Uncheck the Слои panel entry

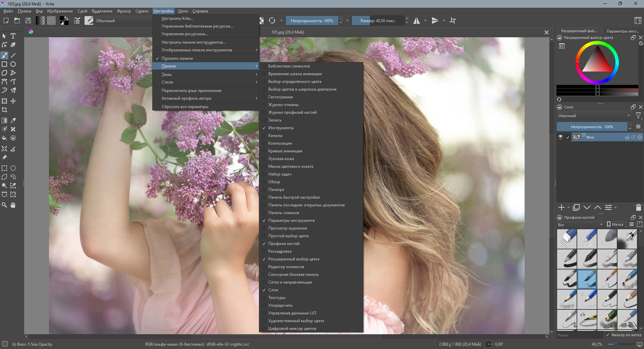[x=273, y=290]
